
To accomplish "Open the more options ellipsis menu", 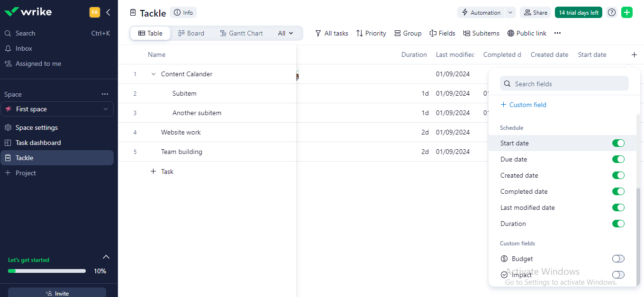I will click(557, 33).
